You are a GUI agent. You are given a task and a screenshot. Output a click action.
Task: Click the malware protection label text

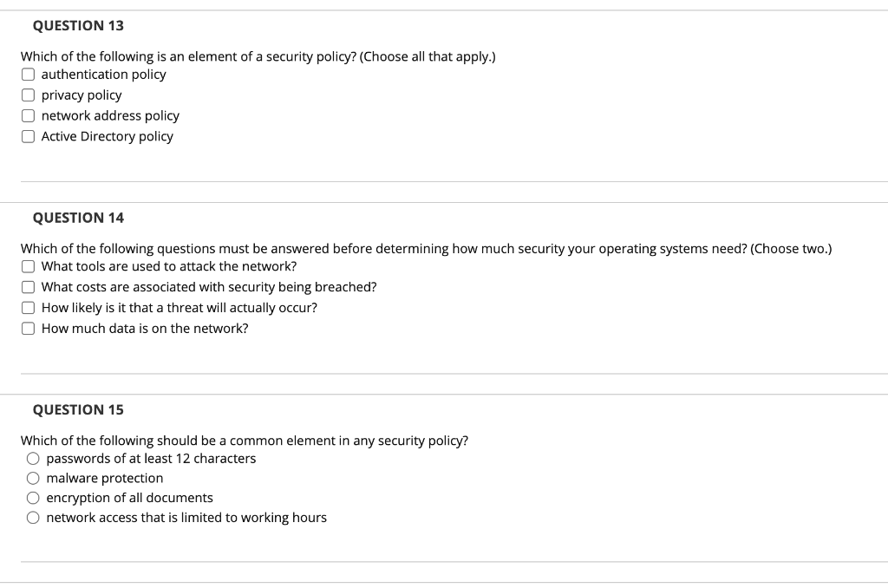[x=104, y=479]
